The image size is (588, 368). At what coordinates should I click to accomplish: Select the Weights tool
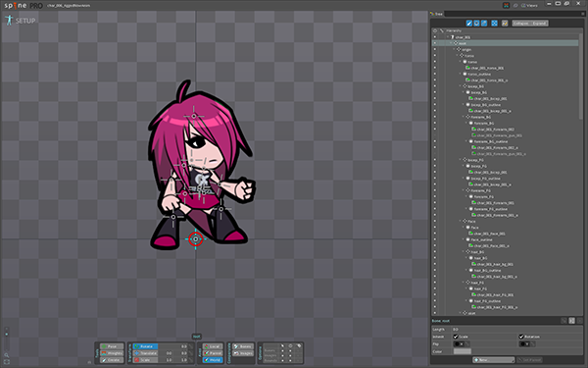112,353
